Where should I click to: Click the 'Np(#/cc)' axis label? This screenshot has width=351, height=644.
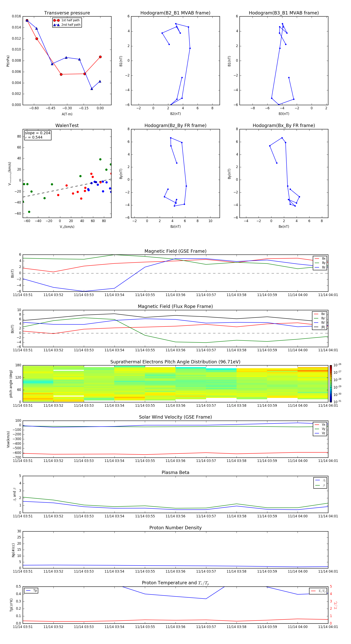click(13, 550)
